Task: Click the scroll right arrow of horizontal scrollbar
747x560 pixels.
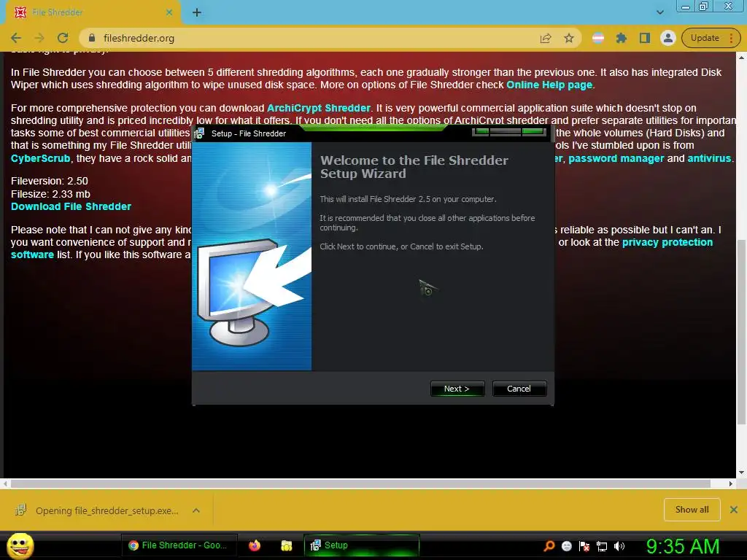Action: click(x=731, y=484)
